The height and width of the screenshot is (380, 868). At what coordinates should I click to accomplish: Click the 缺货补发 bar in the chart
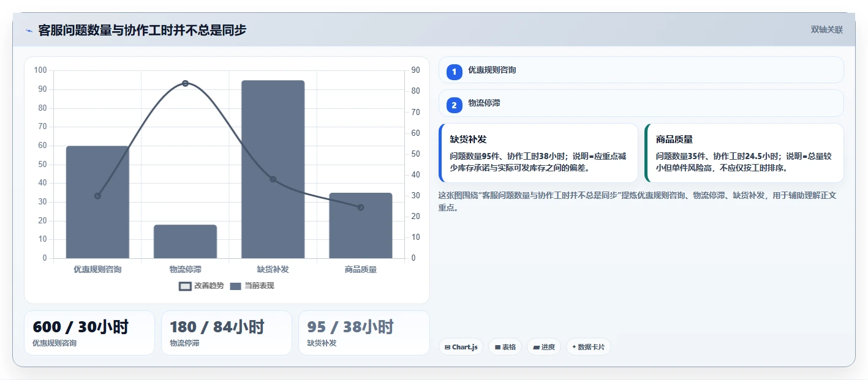(273, 169)
